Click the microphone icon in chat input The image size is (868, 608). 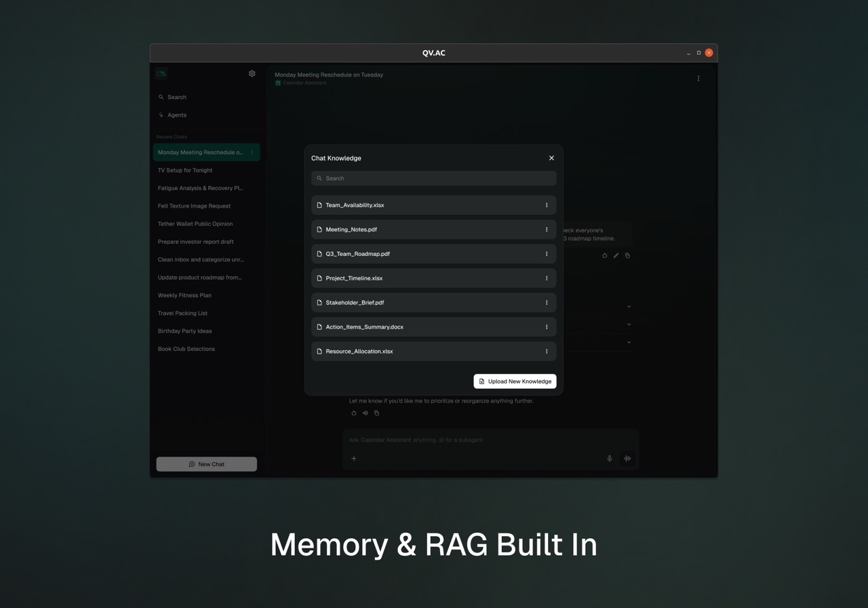click(609, 459)
